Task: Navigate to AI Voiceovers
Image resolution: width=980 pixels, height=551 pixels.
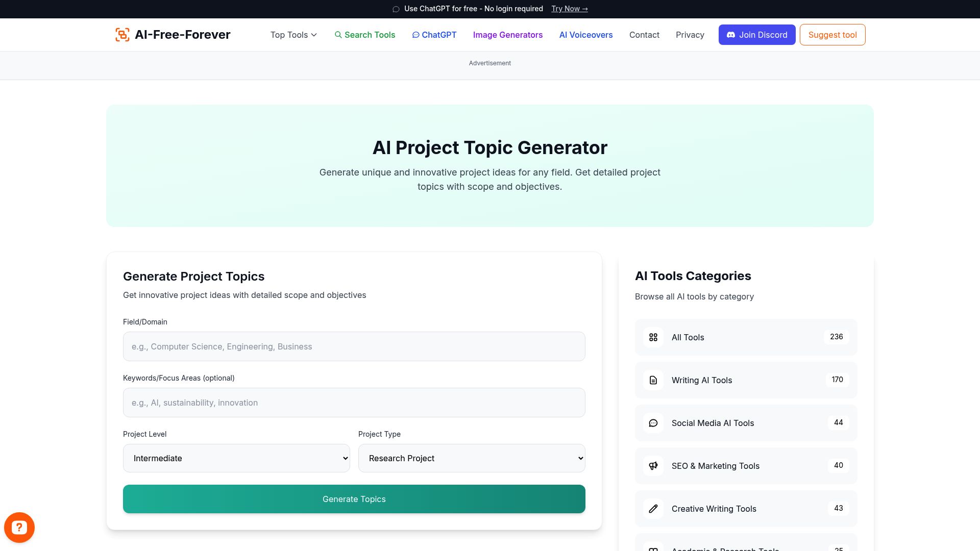Action: coord(585,35)
